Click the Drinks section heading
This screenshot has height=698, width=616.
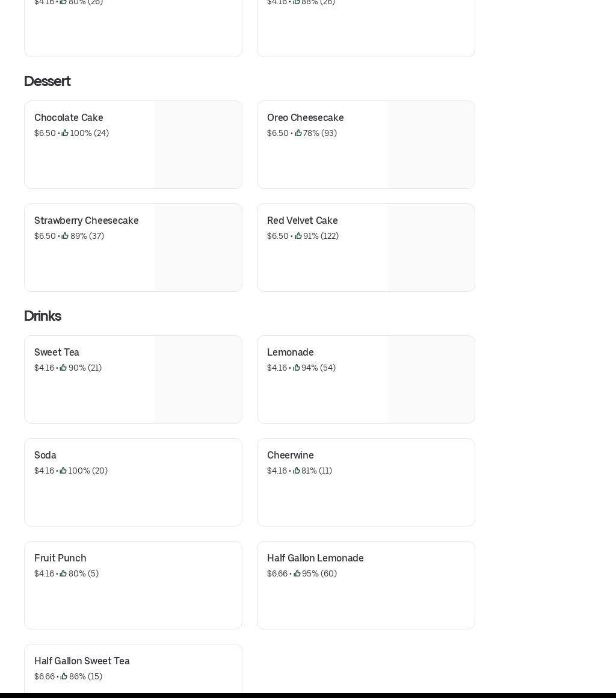click(x=43, y=316)
